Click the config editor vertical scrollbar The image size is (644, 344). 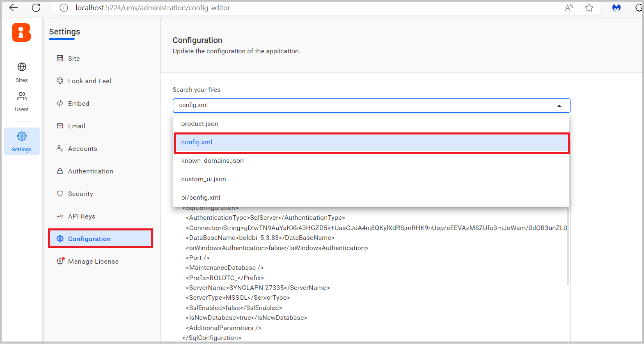pos(568,246)
